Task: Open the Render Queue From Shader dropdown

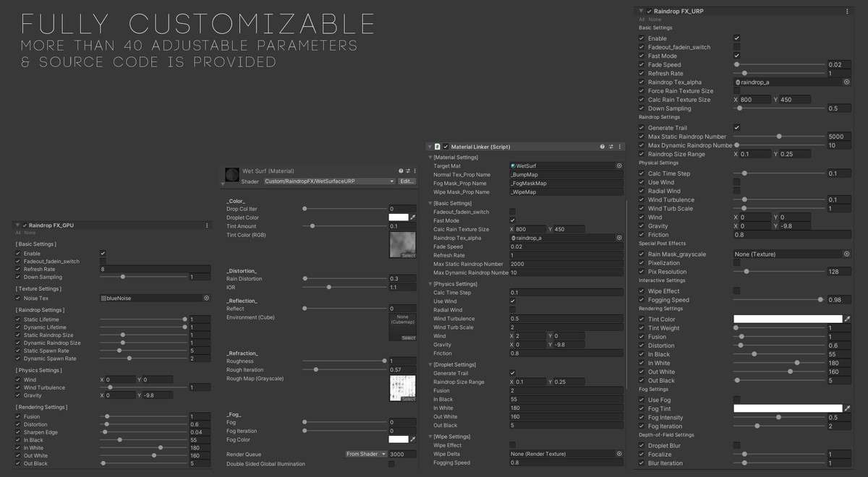Action: pyautogui.click(x=366, y=454)
